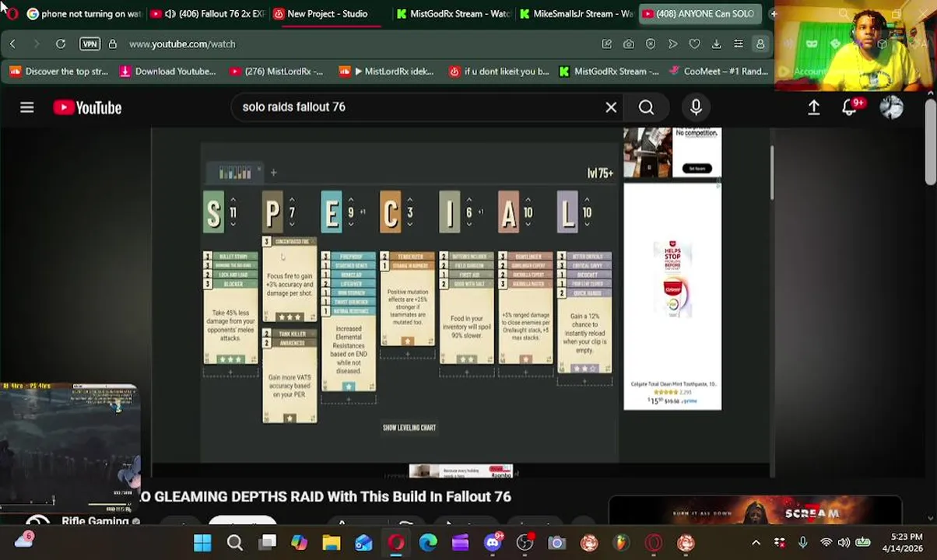Open FL Studio from the taskbar
Viewport: 937px width, 560px height.
point(621,542)
